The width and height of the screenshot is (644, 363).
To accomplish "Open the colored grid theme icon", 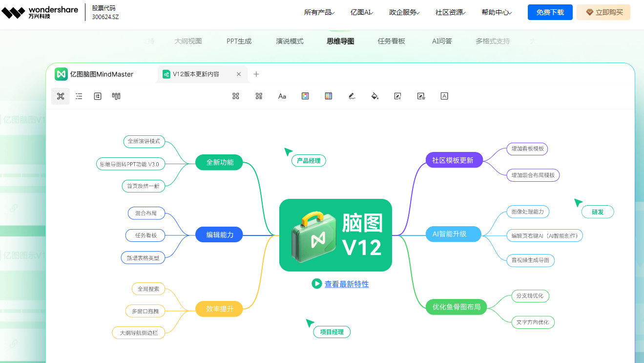I will click(x=329, y=96).
